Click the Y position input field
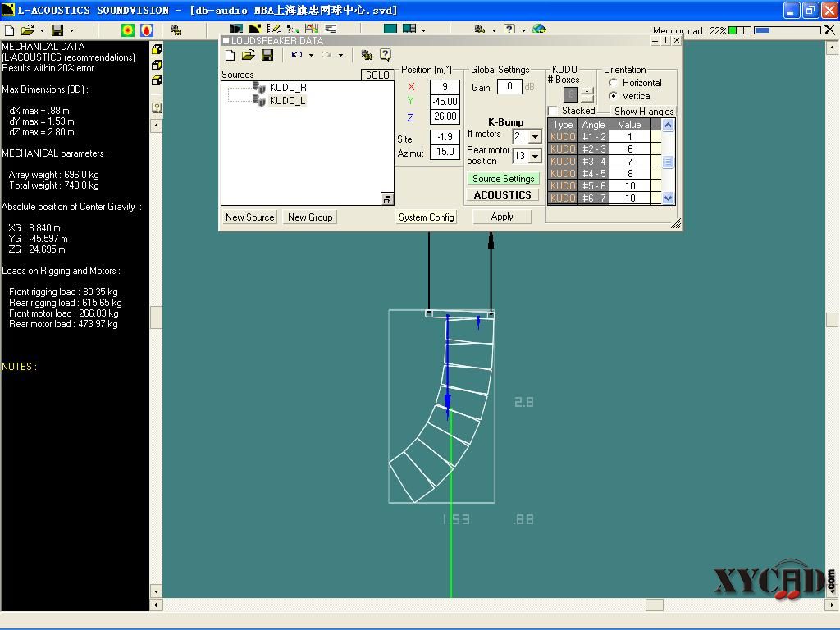 pos(445,101)
